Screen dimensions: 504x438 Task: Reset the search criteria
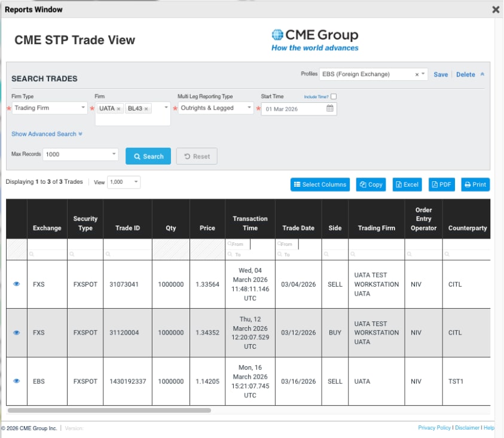pyautogui.click(x=197, y=156)
